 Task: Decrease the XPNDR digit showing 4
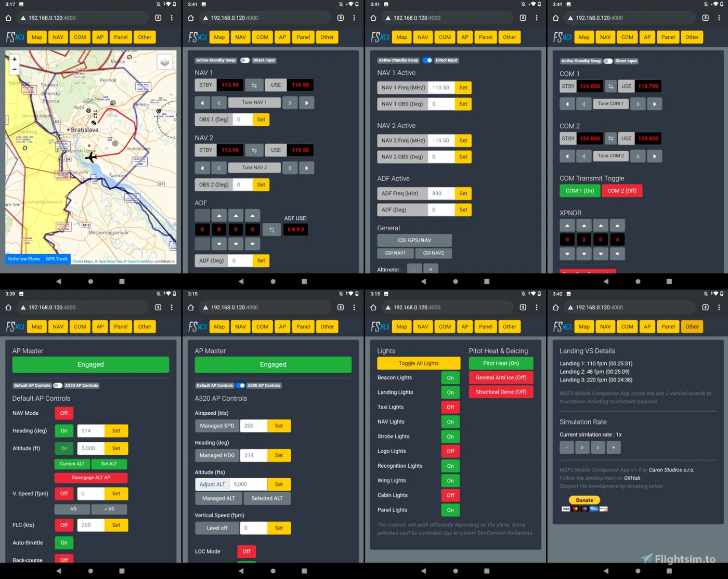[617, 254]
